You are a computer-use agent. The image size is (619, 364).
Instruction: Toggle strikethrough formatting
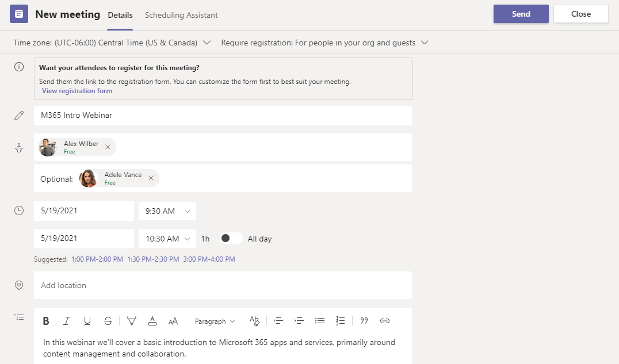(108, 321)
